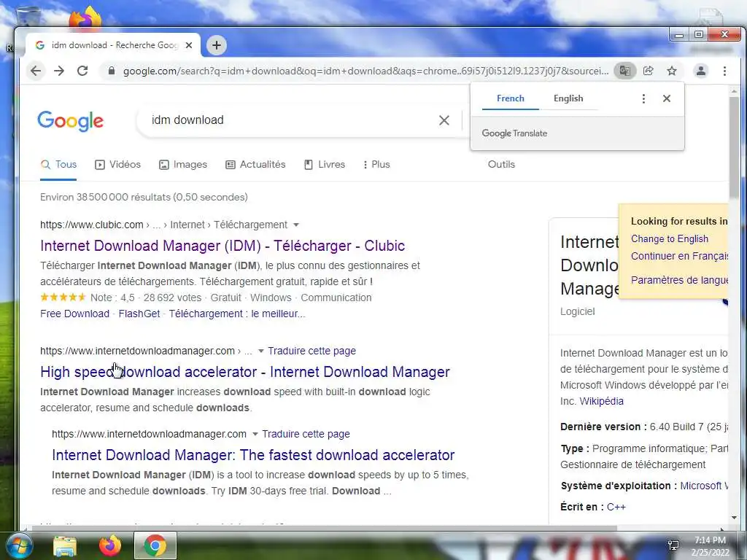747x560 pixels.
Task: Switch to the Livres results tab
Action: [325, 165]
